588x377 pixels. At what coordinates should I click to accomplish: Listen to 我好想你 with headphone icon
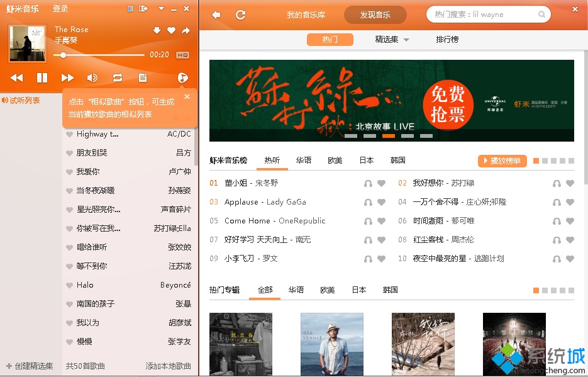(x=557, y=183)
